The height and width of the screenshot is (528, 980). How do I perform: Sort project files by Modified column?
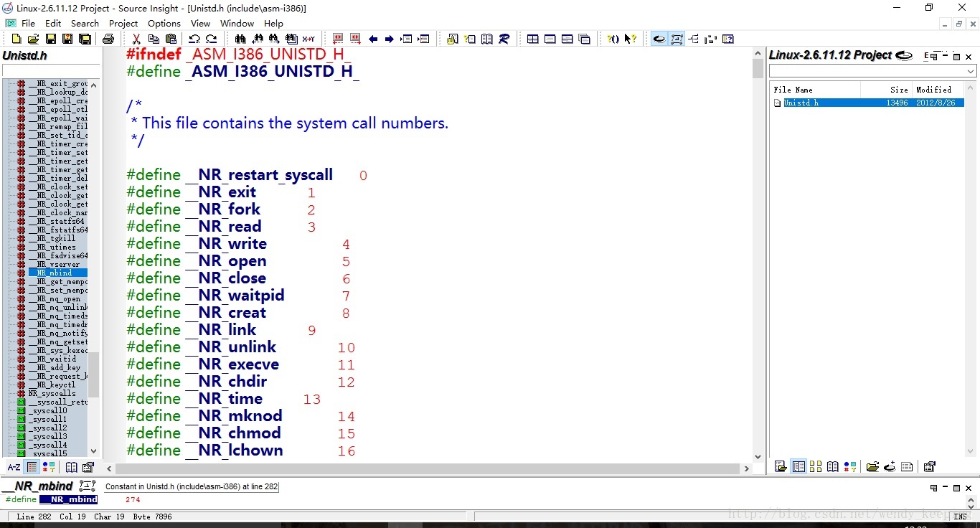tap(938, 90)
